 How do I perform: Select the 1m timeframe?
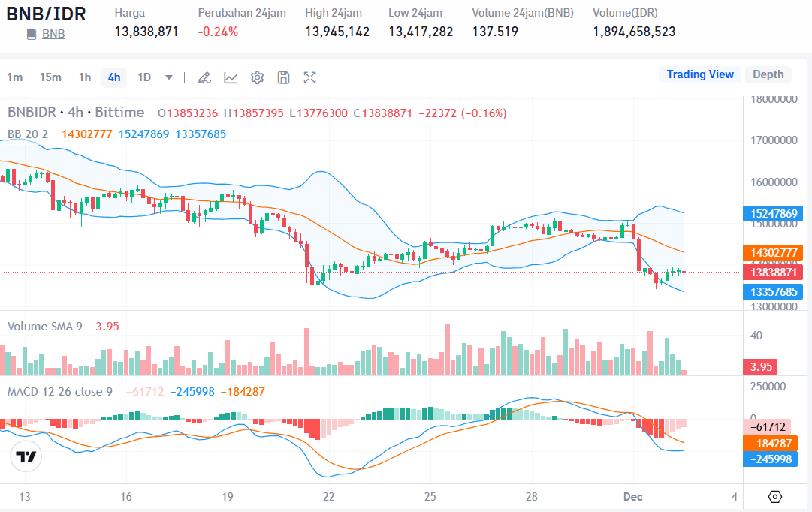click(x=15, y=77)
